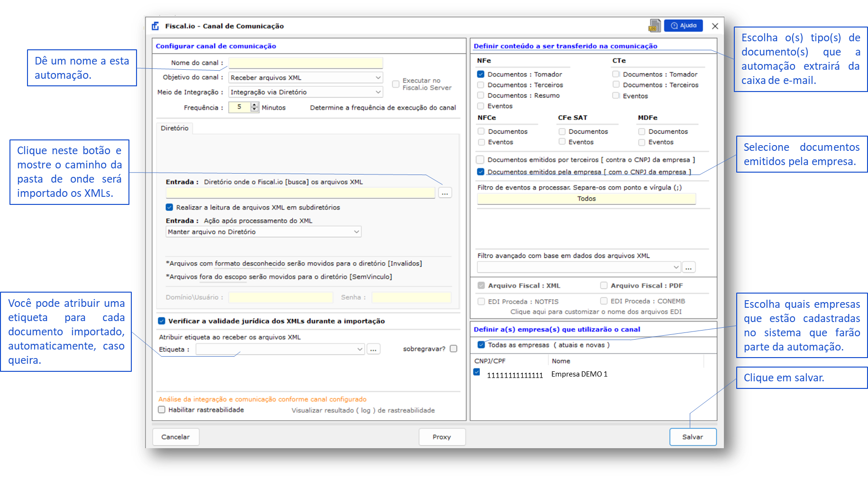The width and height of the screenshot is (868, 479).
Task: Open Ação após processamento do XML dropdown
Action: [264, 232]
